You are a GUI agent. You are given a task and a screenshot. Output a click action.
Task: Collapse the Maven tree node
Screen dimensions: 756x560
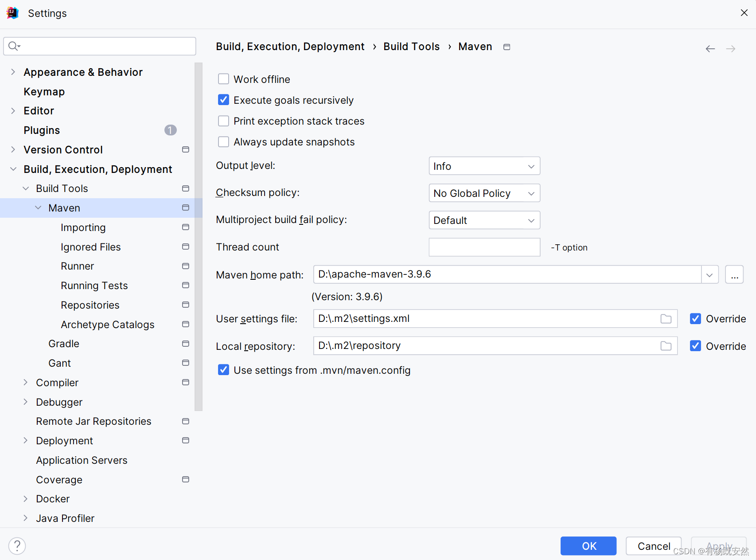(x=38, y=208)
